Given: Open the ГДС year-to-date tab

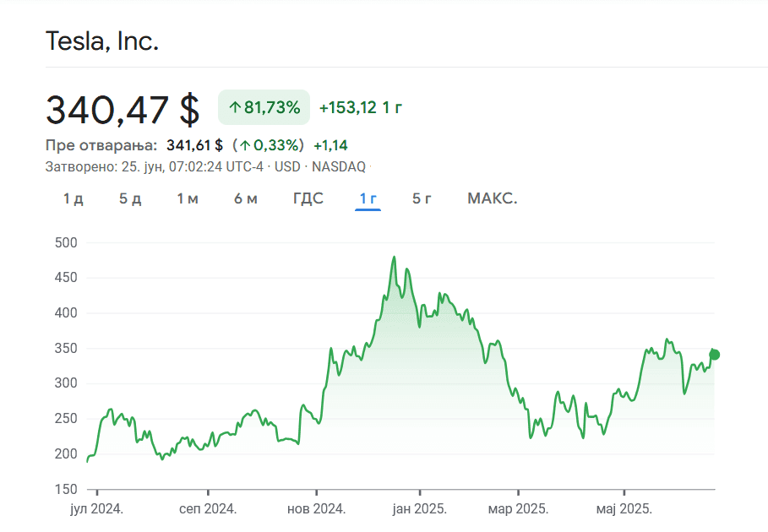Looking at the screenshot, I should tap(308, 198).
